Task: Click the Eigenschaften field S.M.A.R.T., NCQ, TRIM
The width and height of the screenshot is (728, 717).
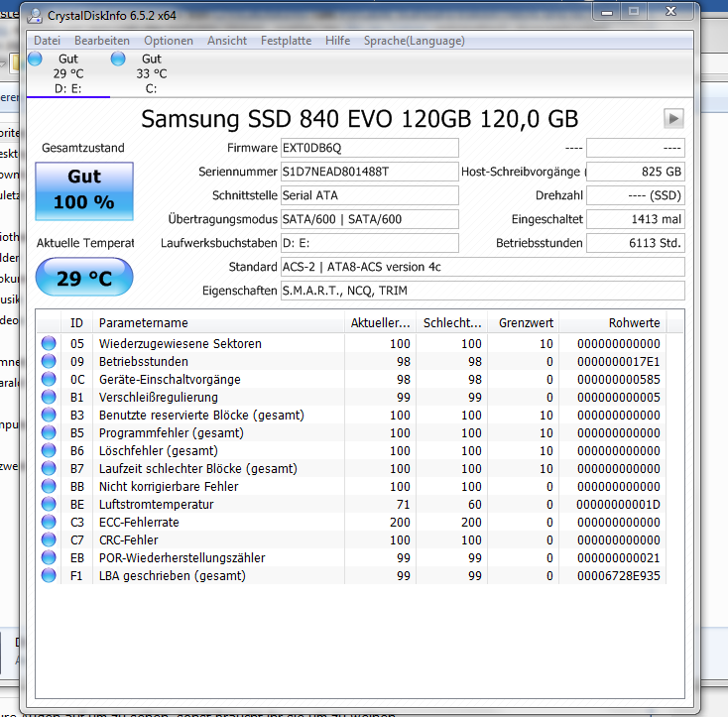Action: coord(483,291)
